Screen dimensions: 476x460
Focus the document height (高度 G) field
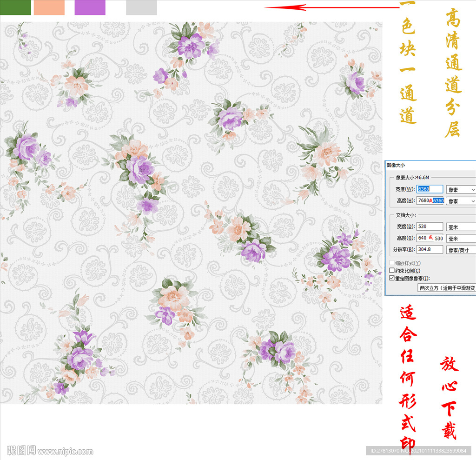pos(430,238)
